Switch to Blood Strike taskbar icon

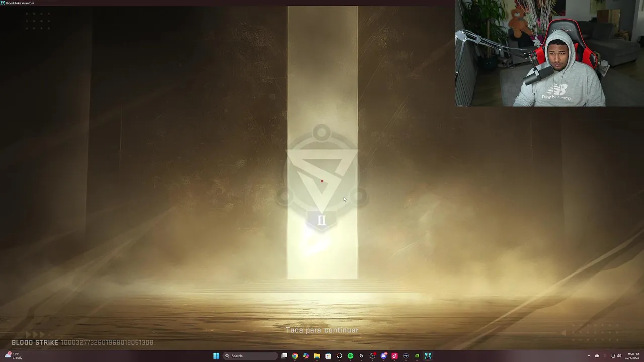[428, 356]
